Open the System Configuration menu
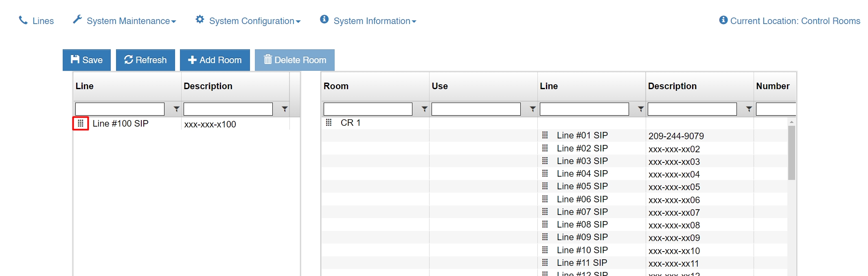Viewport: 868px width, 276px height. [x=248, y=21]
